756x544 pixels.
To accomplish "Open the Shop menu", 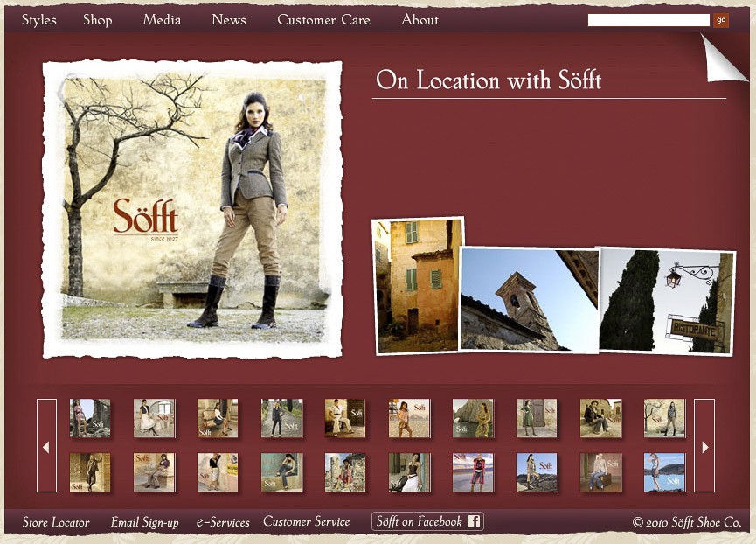I will click(97, 20).
